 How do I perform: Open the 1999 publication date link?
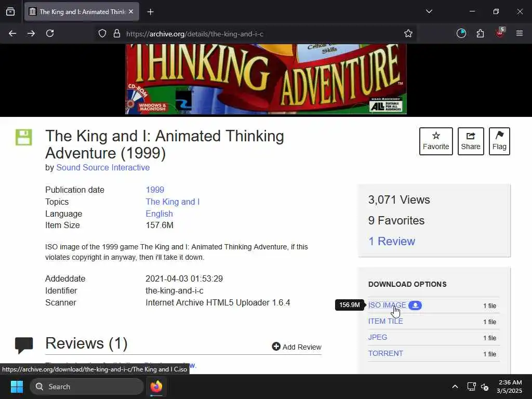pyautogui.click(x=155, y=190)
